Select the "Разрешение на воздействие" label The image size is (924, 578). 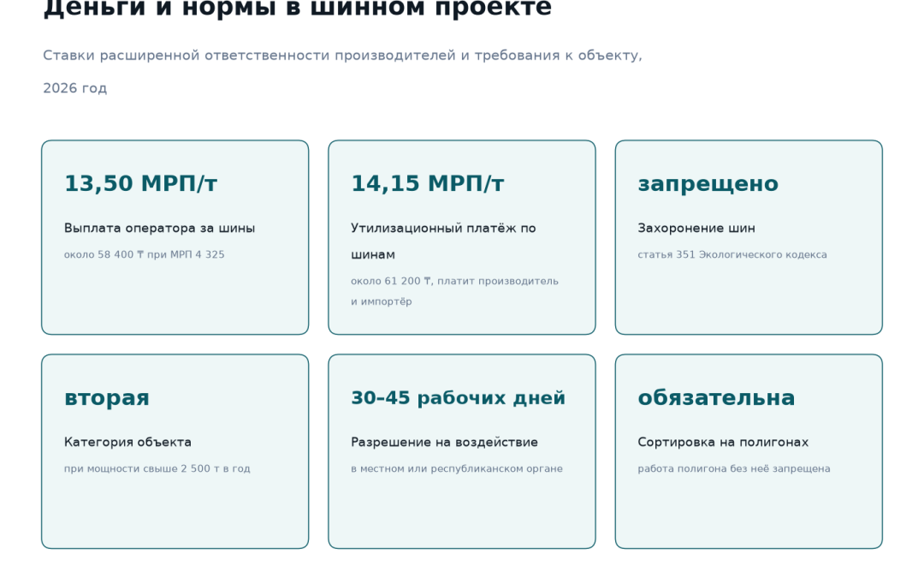(x=444, y=443)
